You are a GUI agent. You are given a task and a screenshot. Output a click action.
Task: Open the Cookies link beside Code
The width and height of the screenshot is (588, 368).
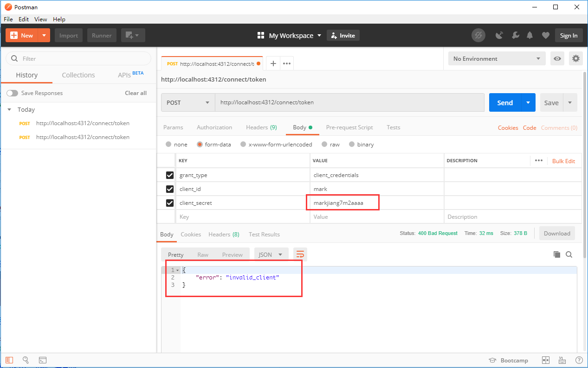[508, 127]
